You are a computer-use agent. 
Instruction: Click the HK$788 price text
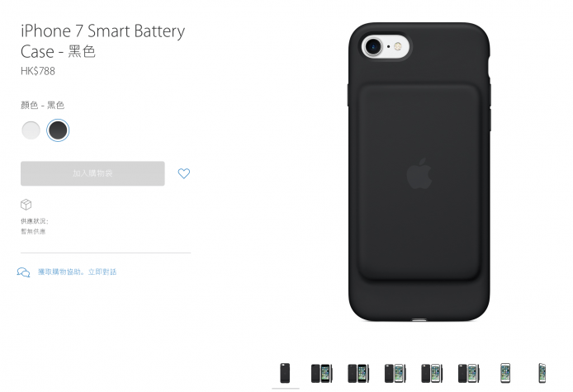[x=38, y=71]
